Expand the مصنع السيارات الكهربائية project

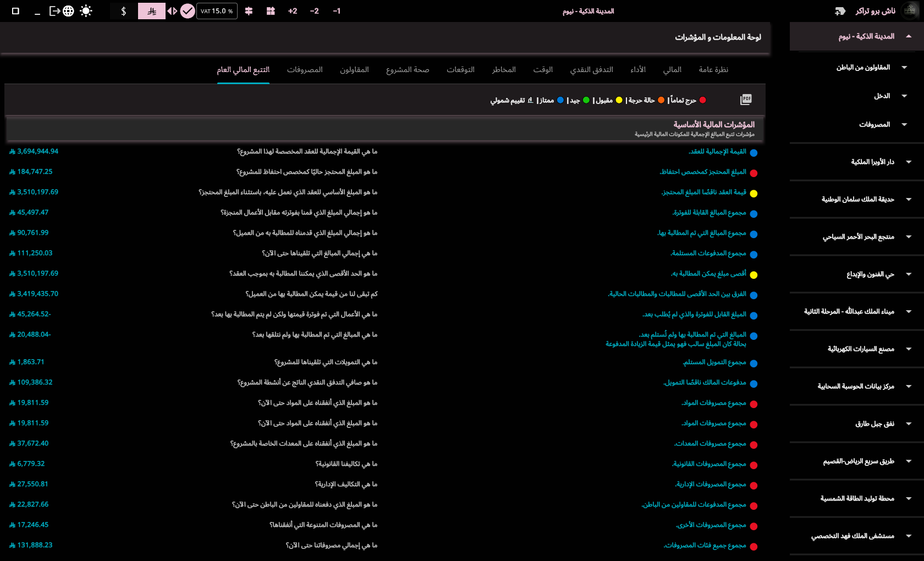click(857, 349)
